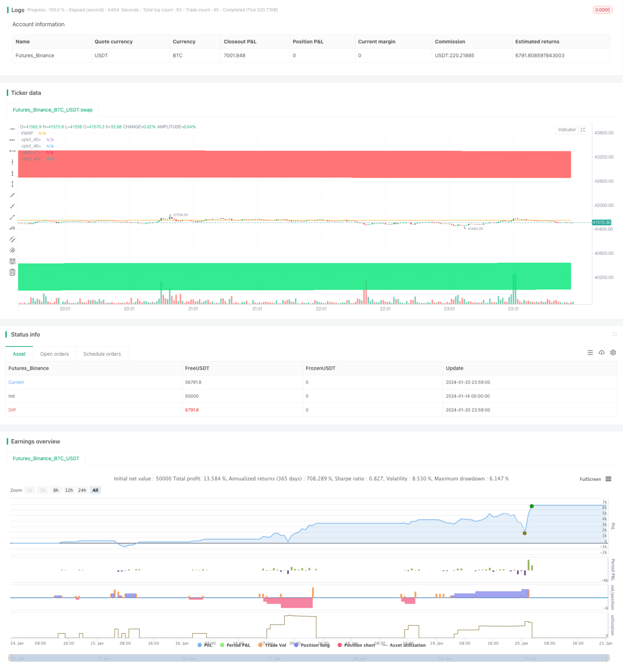
Task: Open the earnings chart in FullScreen
Action: [590, 479]
